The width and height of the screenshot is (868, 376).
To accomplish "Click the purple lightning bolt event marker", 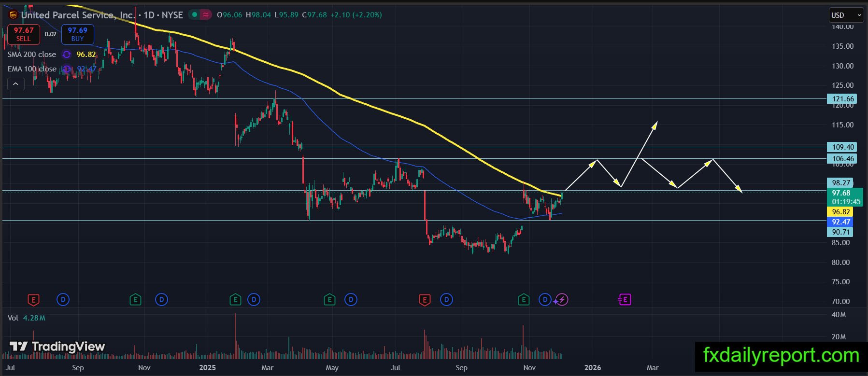I will click(x=562, y=300).
